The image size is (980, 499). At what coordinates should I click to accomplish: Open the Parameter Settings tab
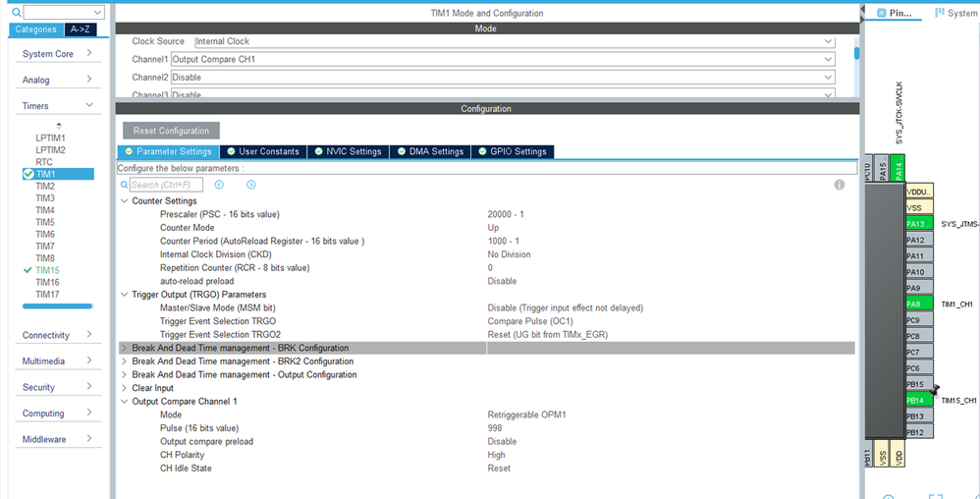tap(168, 151)
